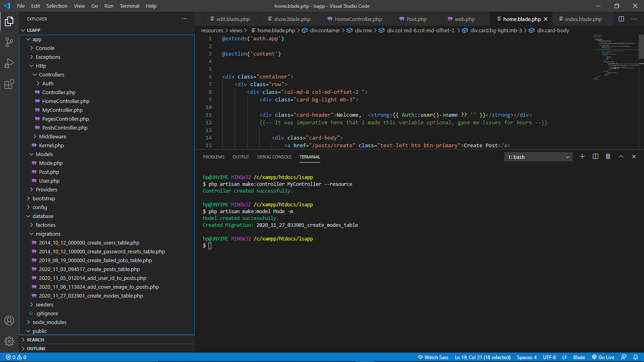Open Explorer panel more actions ellipsis
Image resolution: width=644 pixels, height=362 pixels.
(184, 19)
